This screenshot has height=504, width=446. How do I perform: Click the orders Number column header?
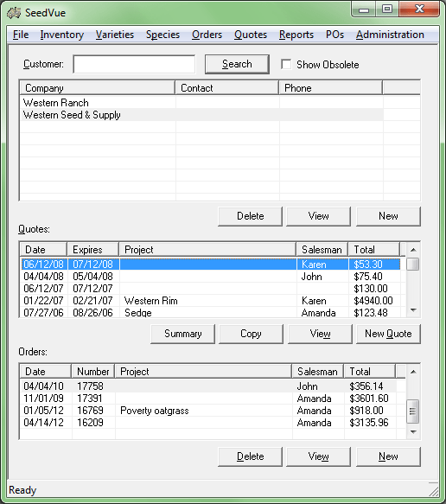(x=92, y=371)
